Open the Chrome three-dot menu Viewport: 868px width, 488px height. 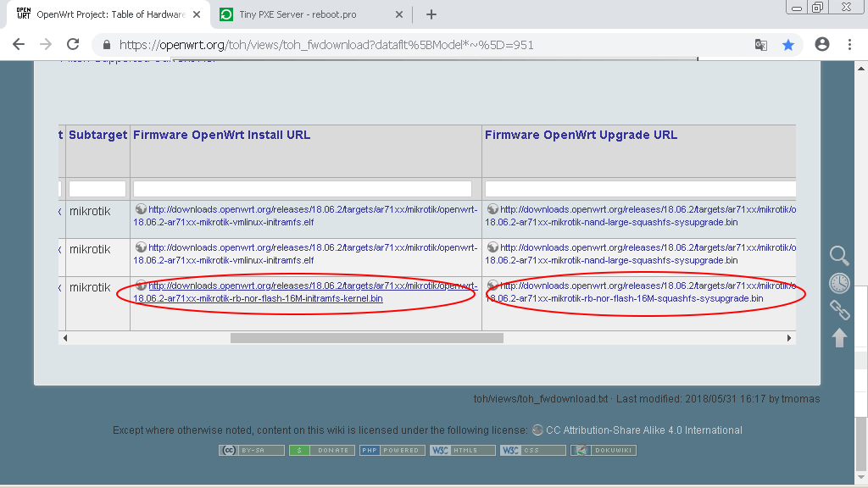[x=850, y=45]
